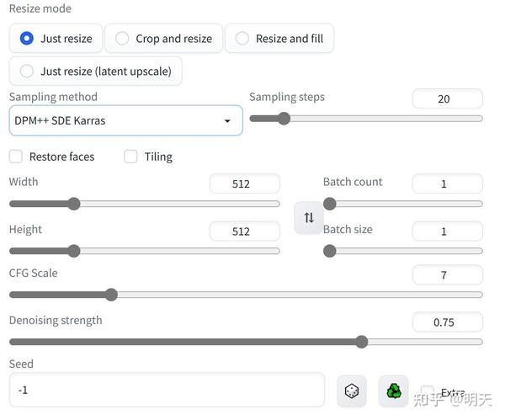Click the dice random seed icon
The width and height of the screenshot is (505, 420).
click(x=352, y=391)
